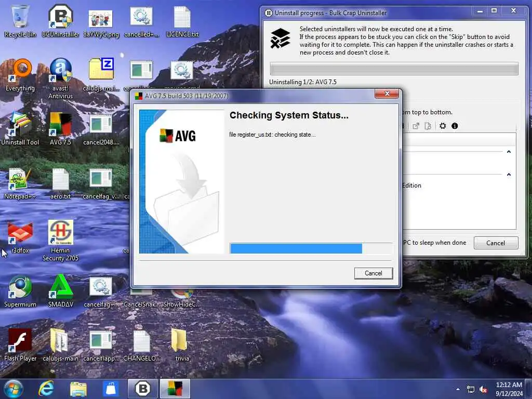This screenshot has width=532, height=399.
Task: Click the info icon in Bulk Crap Uninstaller toolbar
Action: pos(455,126)
